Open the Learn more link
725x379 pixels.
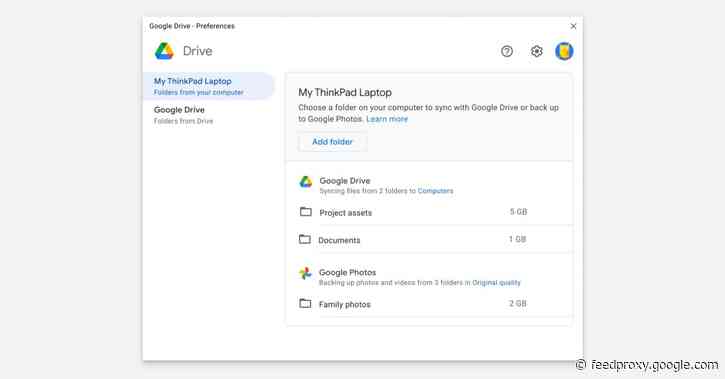click(387, 119)
